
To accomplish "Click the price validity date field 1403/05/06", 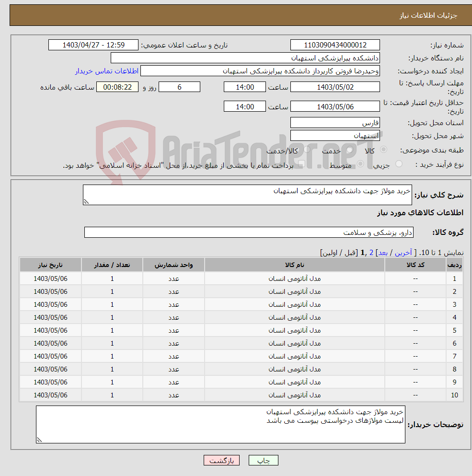I will [x=335, y=106].
